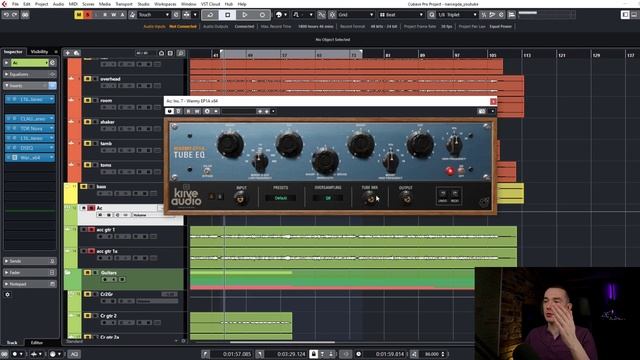Mute the overhead track
The width and height of the screenshot is (640, 360).
tap(87, 79)
